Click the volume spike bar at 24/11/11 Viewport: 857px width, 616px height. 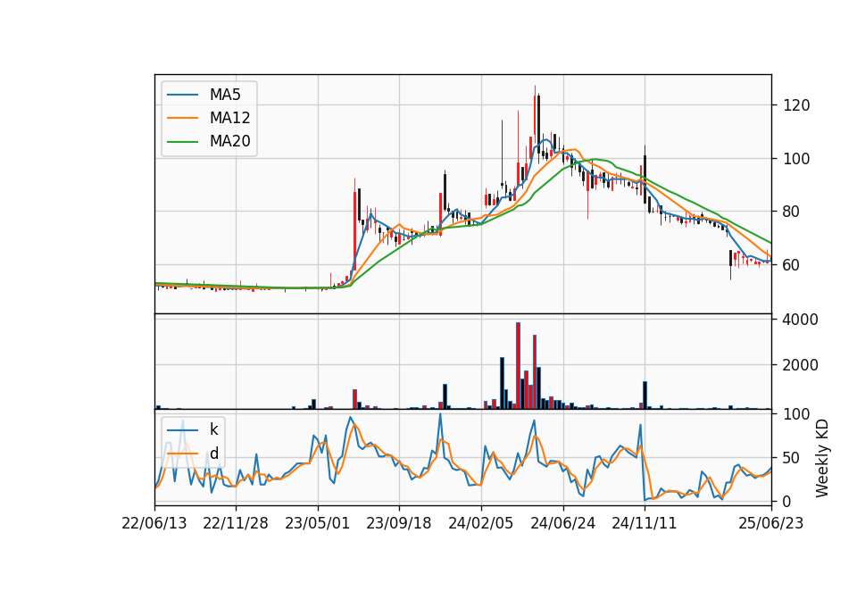tap(645, 395)
